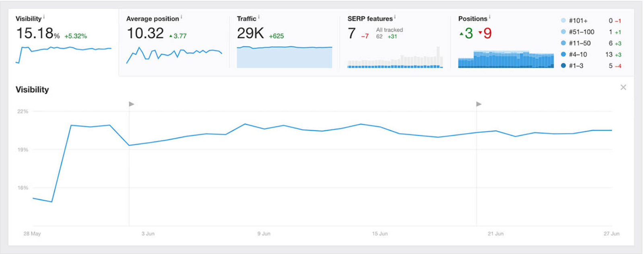Click the 15 Jun axis label

[380, 233]
